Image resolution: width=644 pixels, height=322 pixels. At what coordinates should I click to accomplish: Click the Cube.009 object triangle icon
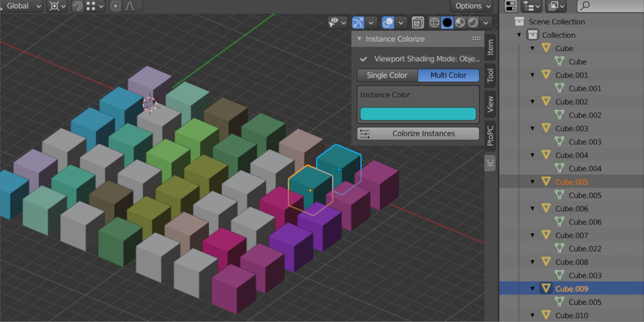(546, 288)
